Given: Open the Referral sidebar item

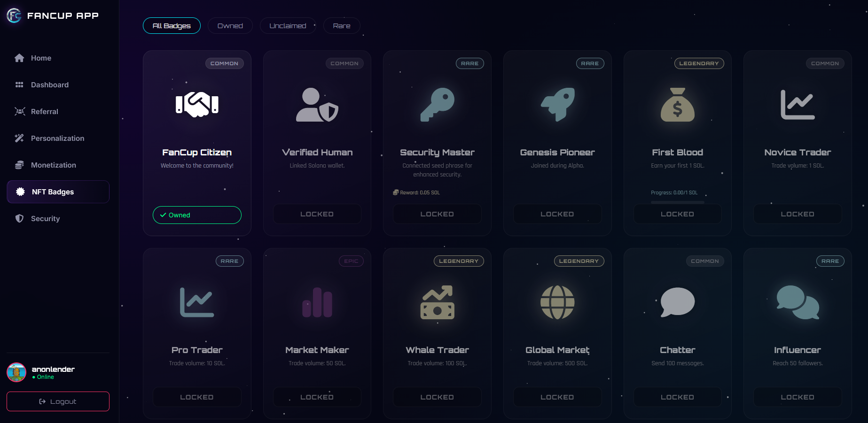Looking at the screenshot, I should (45, 112).
